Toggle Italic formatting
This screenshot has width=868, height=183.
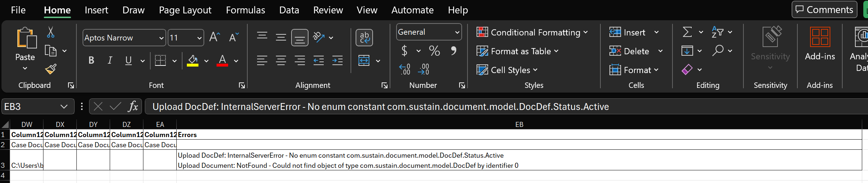(110, 60)
